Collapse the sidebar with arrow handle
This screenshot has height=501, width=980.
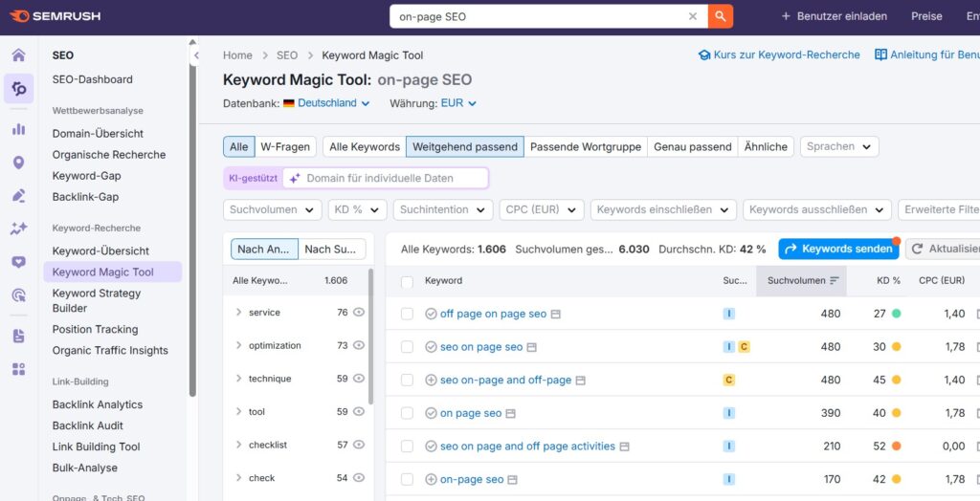(x=195, y=54)
